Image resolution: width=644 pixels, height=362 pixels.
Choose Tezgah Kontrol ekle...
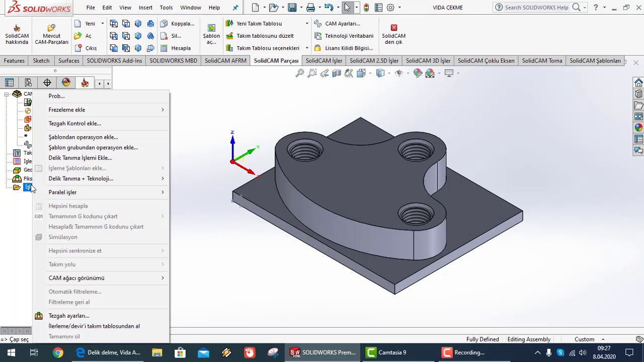tap(101, 123)
